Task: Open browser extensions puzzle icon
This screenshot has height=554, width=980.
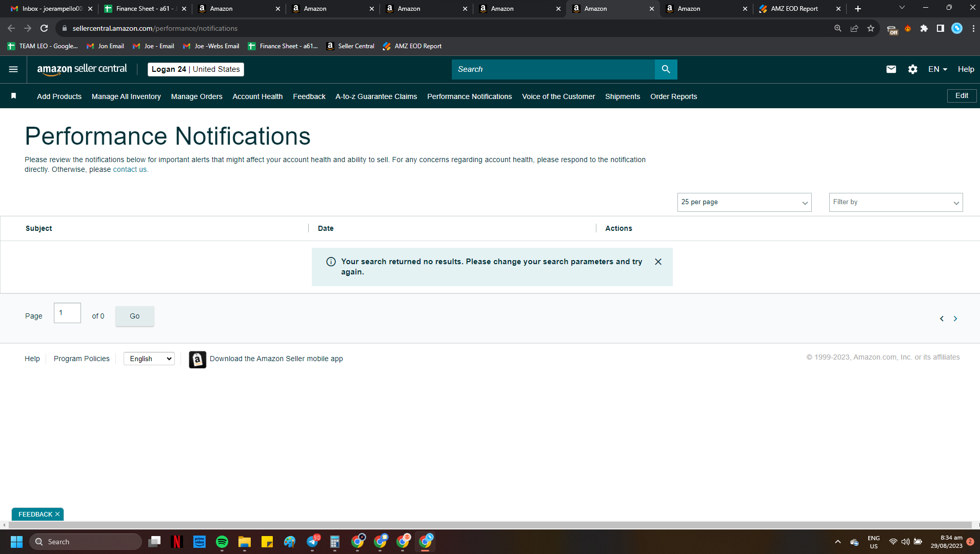Action: click(924, 28)
